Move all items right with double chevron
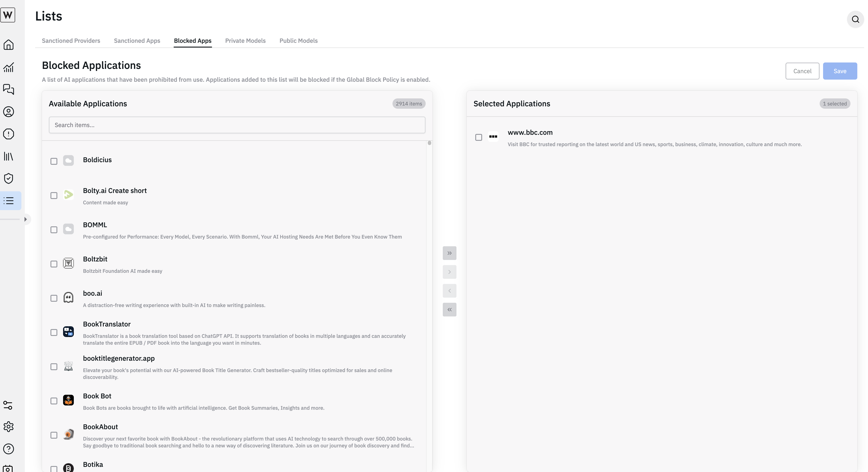Image resolution: width=868 pixels, height=472 pixels. tap(449, 253)
